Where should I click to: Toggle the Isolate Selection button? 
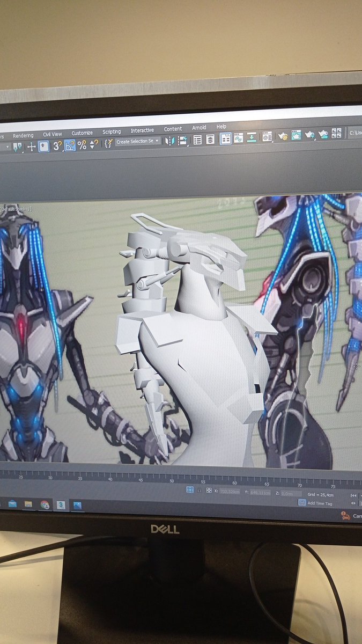pos(190,489)
